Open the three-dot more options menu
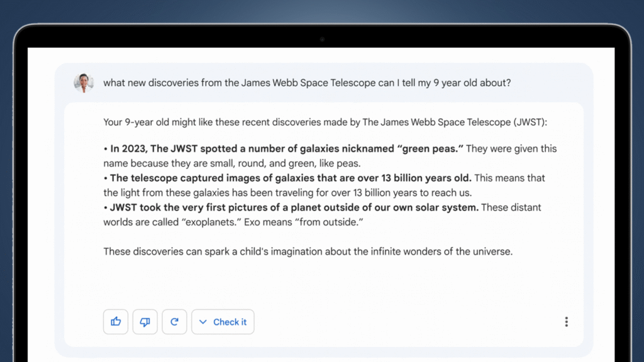Screen dimensions: 644x362 (566, 322)
